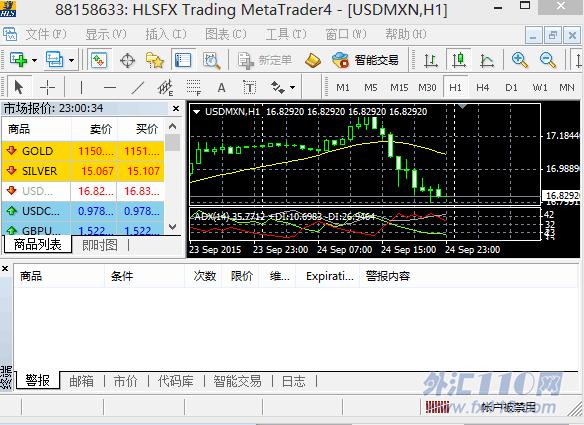Click the market watch scroll up arrow

(x=172, y=127)
